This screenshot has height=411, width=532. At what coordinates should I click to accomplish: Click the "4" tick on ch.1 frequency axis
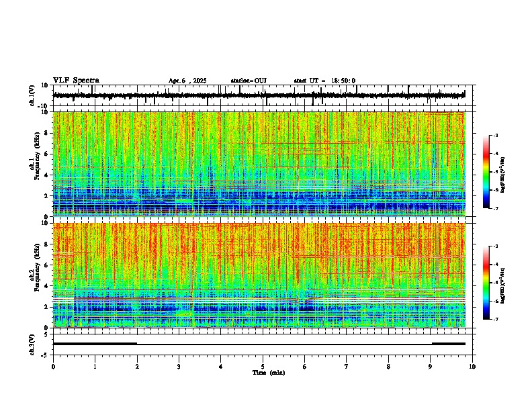[46, 175]
